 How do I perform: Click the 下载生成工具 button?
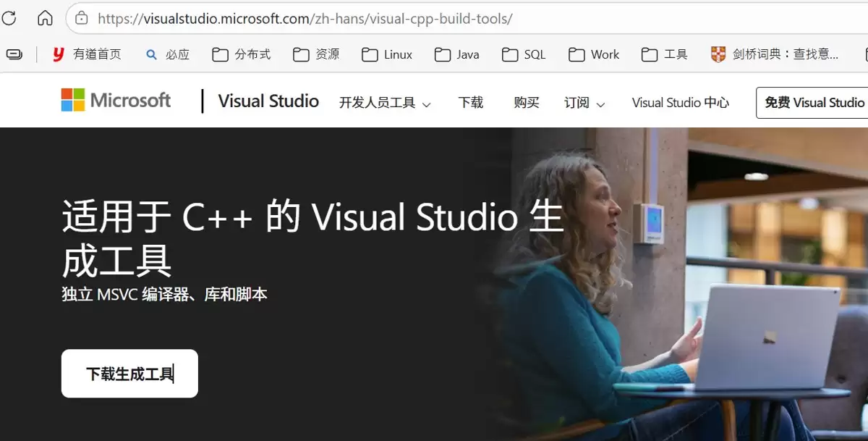[x=129, y=374]
